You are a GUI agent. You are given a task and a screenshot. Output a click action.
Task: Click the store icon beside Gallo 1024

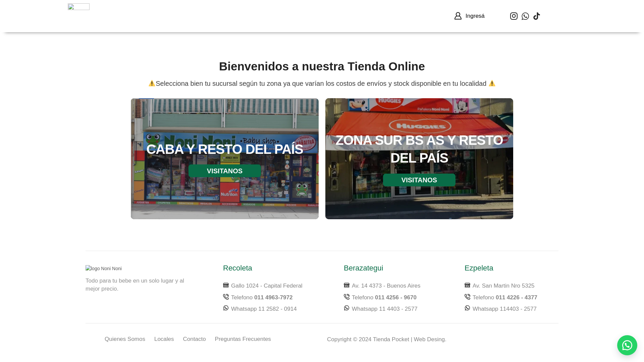226,285
